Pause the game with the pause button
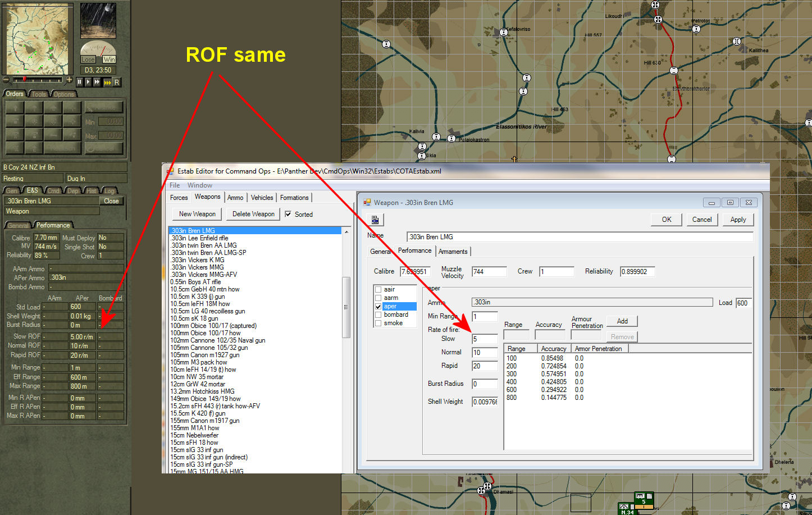The width and height of the screenshot is (812, 515). [x=79, y=82]
